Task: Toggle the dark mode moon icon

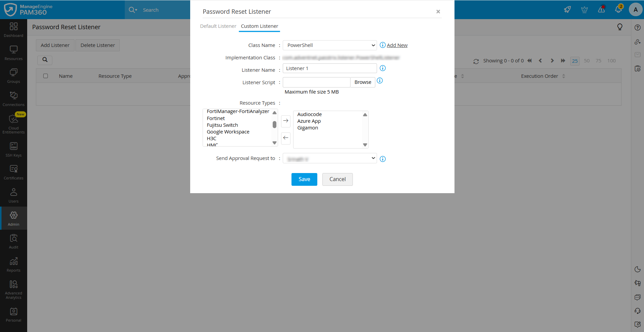Action: [638, 269]
